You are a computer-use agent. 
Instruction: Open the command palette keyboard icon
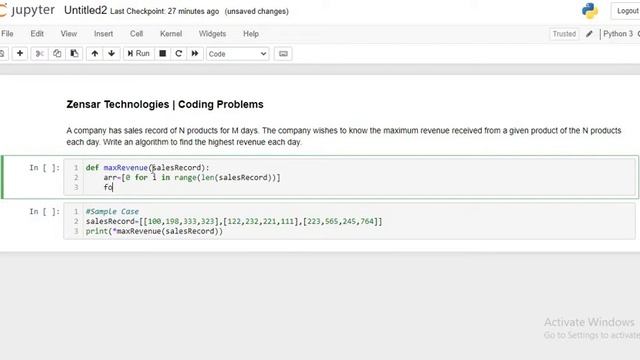283,53
